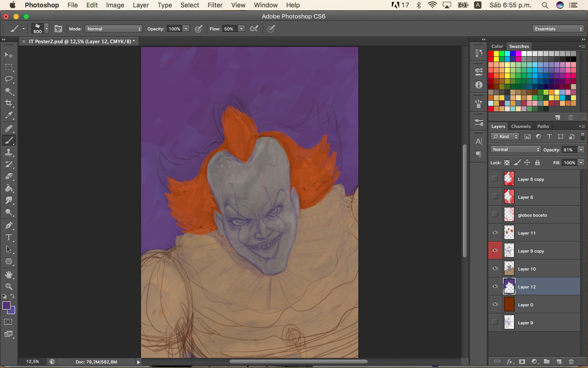Viewport: 588px width, 368px height.
Task: Select the Hand tool
Action: click(9, 275)
